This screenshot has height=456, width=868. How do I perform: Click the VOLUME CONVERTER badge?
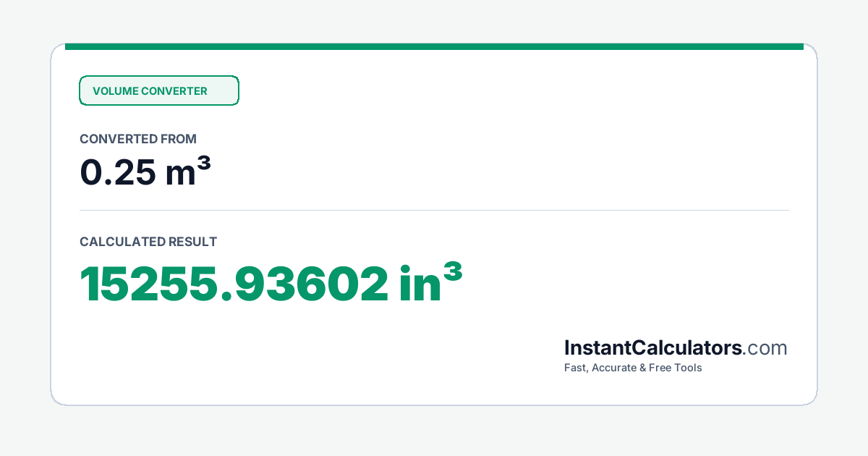(159, 90)
